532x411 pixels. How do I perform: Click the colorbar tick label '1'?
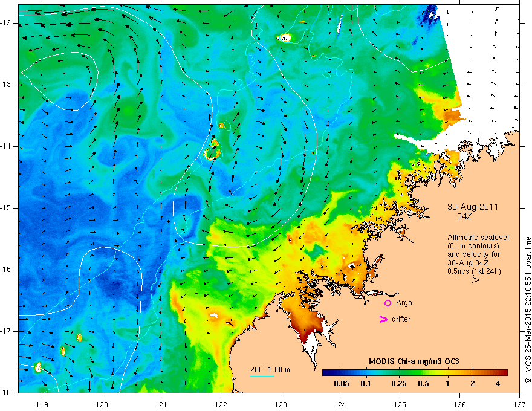(447, 384)
